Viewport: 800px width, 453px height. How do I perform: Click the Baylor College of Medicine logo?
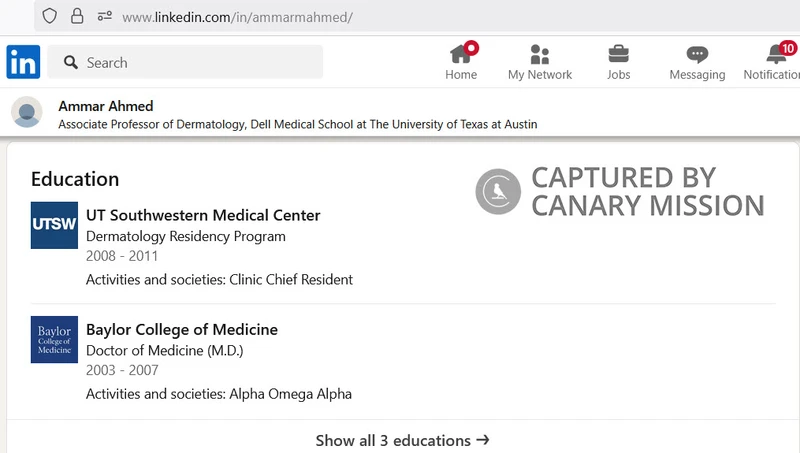54,339
